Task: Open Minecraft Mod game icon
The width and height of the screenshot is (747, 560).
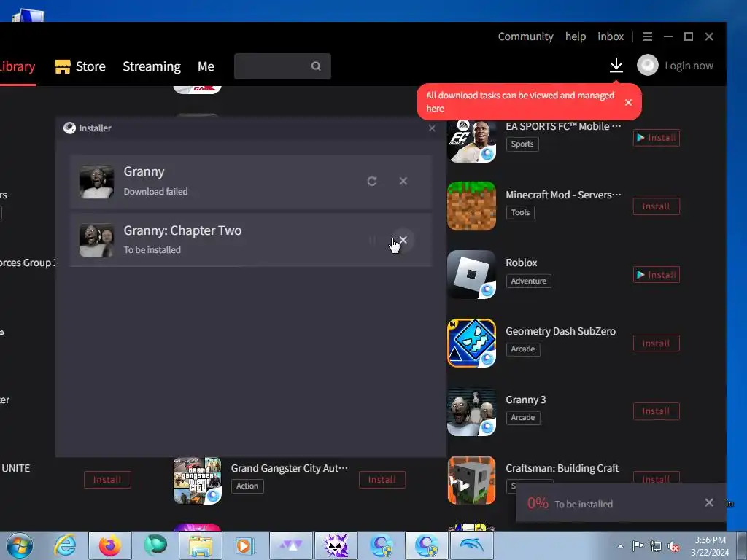Action: (x=472, y=206)
